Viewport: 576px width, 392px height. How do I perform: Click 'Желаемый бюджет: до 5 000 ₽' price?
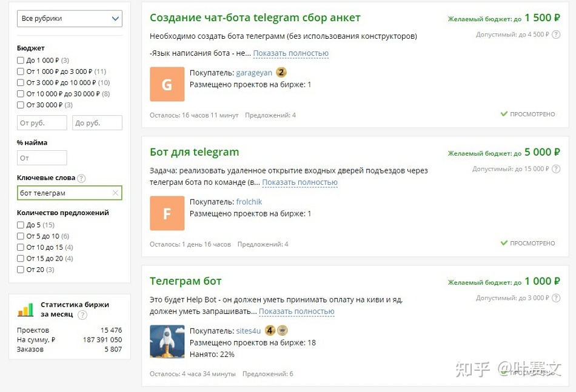coord(504,152)
